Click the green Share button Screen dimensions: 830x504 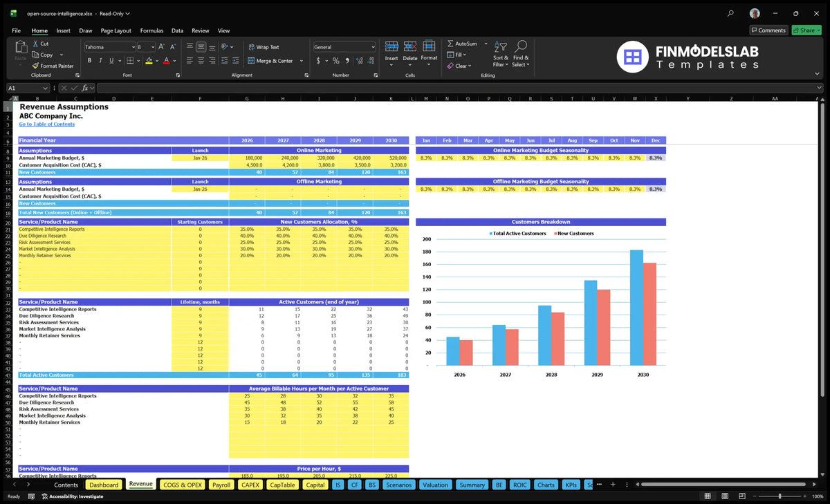coord(806,30)
